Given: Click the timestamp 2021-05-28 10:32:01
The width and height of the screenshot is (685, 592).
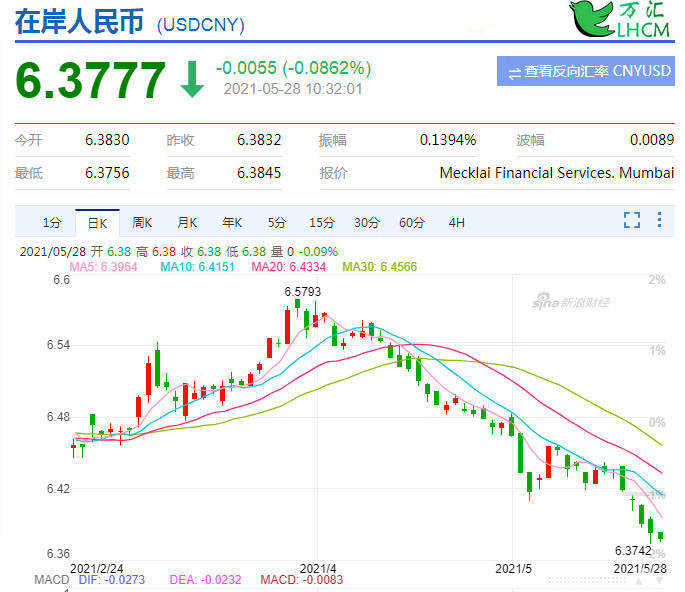Looking at the screenshot, I should (x=293, y=89).
